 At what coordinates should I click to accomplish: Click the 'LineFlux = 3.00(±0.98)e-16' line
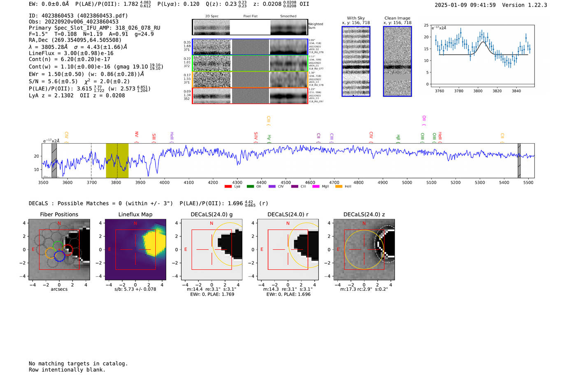coord(71,53)
